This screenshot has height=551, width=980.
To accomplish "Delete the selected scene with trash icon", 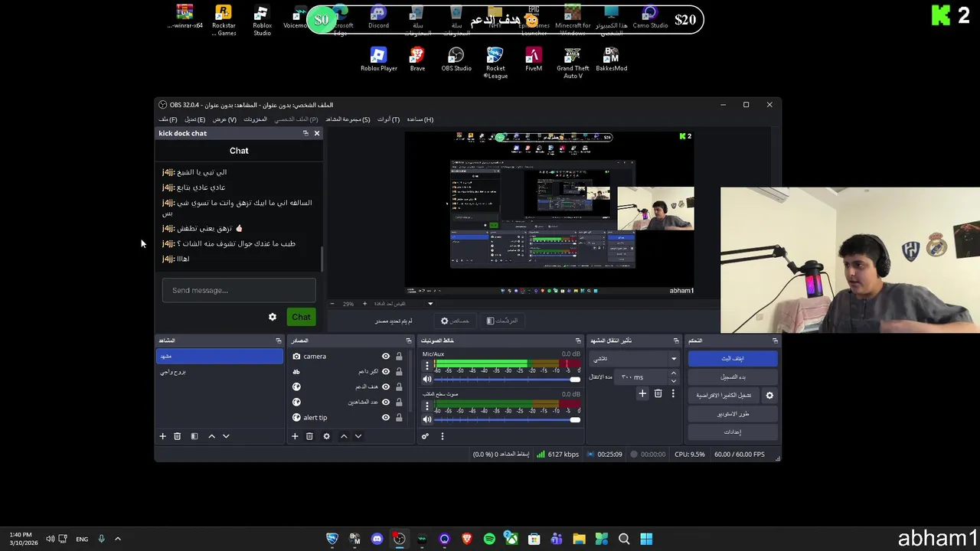I will [x=177, y=436].
